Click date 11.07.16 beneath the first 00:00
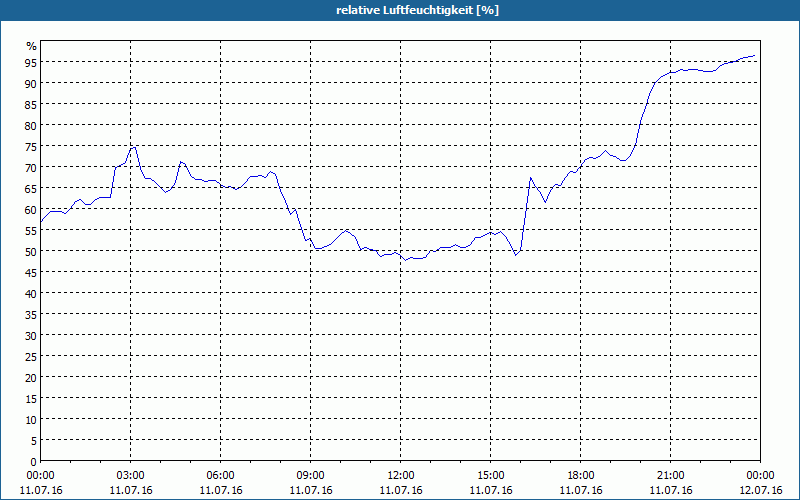Image resolution: width=800 pixels, height=500 pixels. click(40, 490)
